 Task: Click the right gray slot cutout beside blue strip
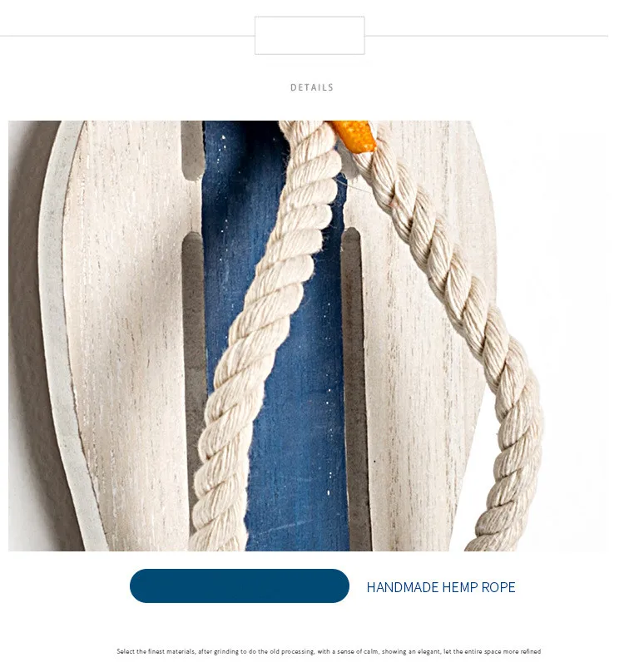point(357,386)
